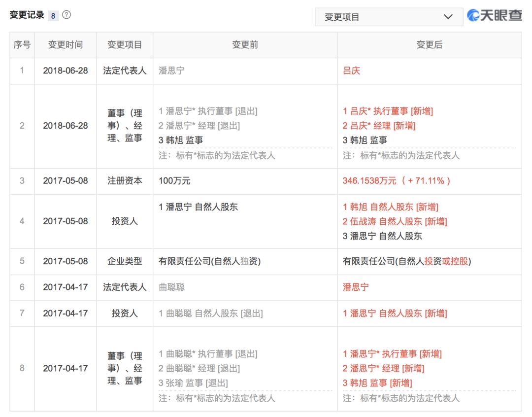The height and width of the screenshot is (417, 532).
Task: Click the help question mark icon
Action: pos(66,15)
